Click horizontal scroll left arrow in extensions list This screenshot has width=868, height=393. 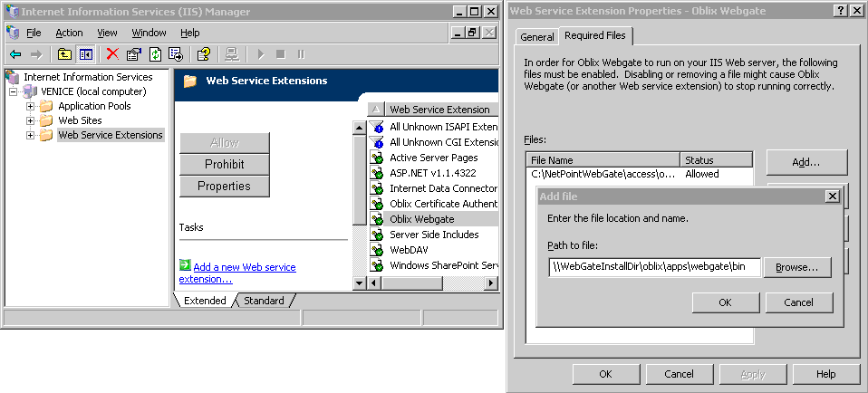(x=373, y=283)
